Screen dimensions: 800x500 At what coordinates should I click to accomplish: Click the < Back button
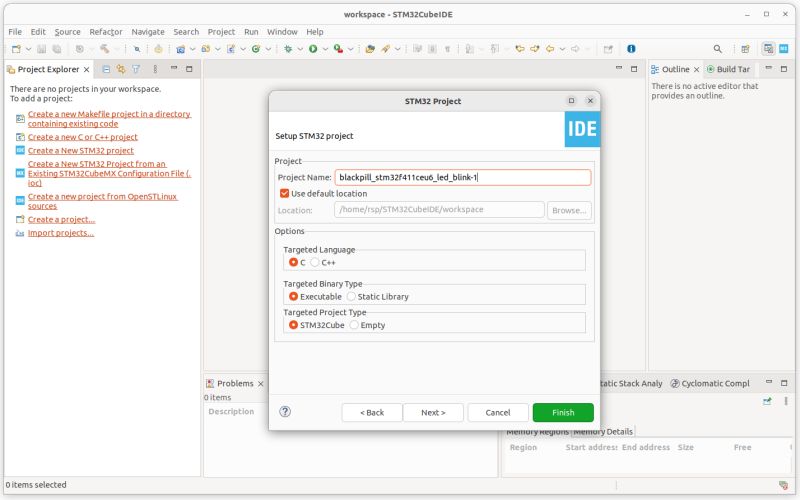(x=372, y=413)
